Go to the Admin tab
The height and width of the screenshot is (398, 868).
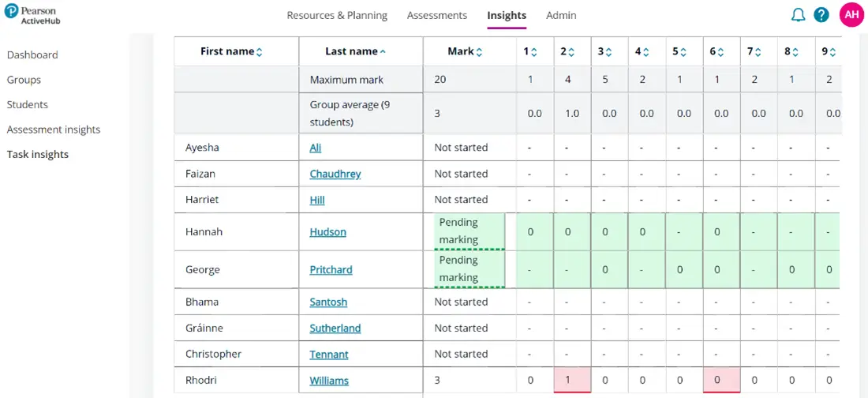(561, 15)
